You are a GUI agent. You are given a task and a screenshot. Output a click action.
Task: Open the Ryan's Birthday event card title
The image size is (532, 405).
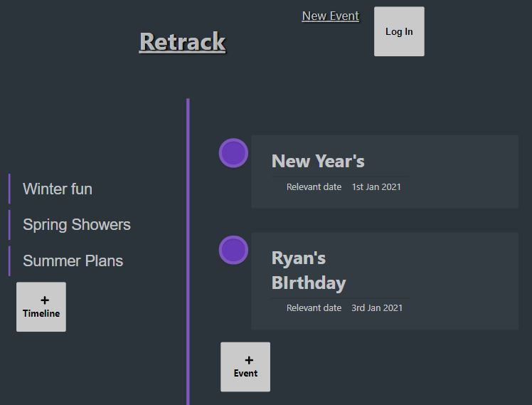click(x=309, y=270)
